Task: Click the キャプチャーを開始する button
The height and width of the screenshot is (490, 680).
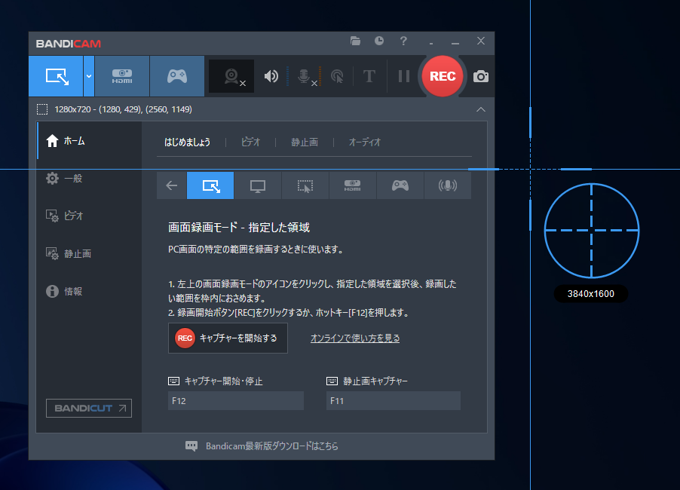Action: (228, 338)
